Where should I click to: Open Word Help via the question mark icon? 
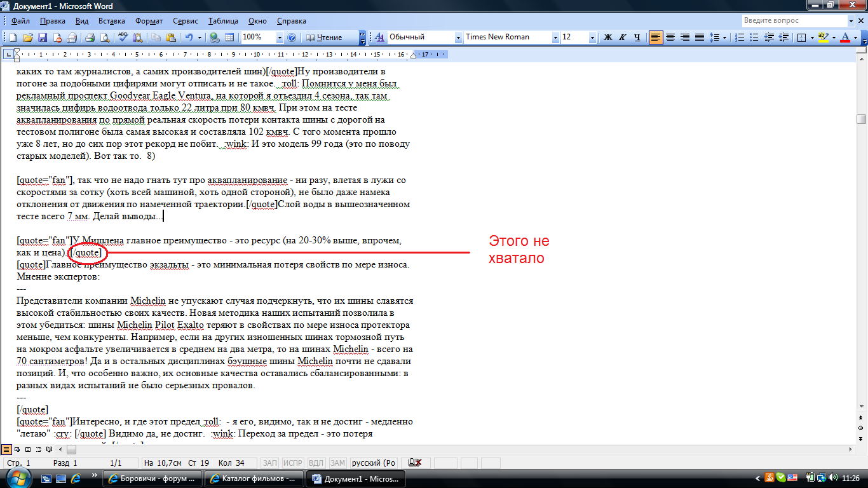point(292,37)
